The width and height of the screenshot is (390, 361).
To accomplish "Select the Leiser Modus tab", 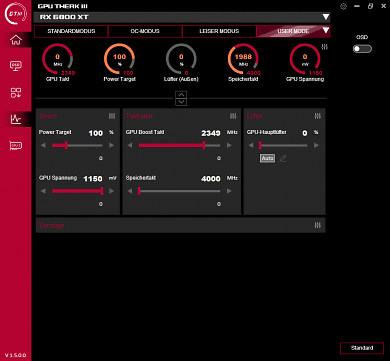I will pyautogui.click(x=219, y=31).
